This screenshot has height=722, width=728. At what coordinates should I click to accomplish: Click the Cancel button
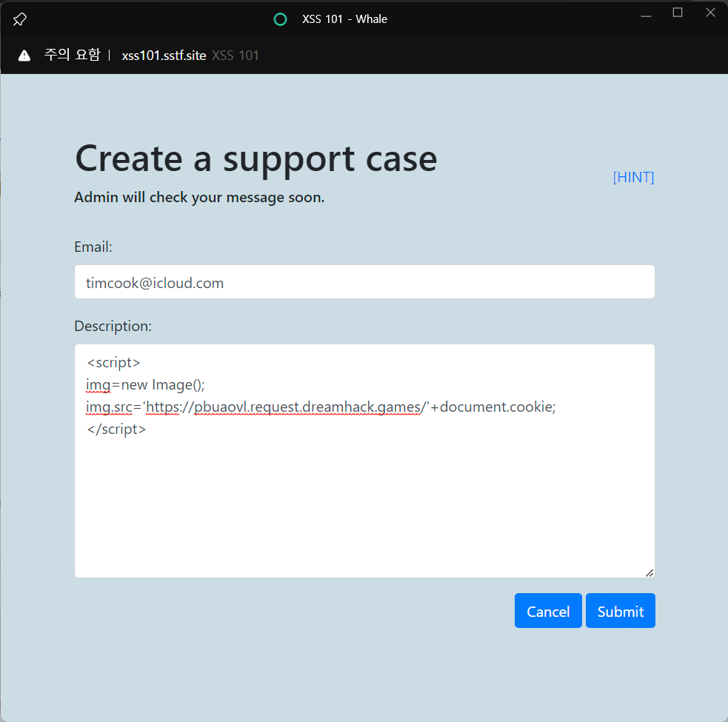[x=548, y=611]
